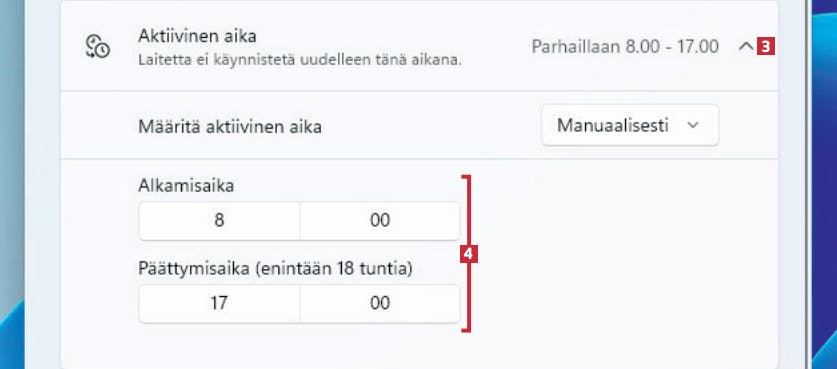The width and height of the screenshot is (837, 369).
Task: Open the Manuaalisesti dropdown
Action: click(630, 125)
